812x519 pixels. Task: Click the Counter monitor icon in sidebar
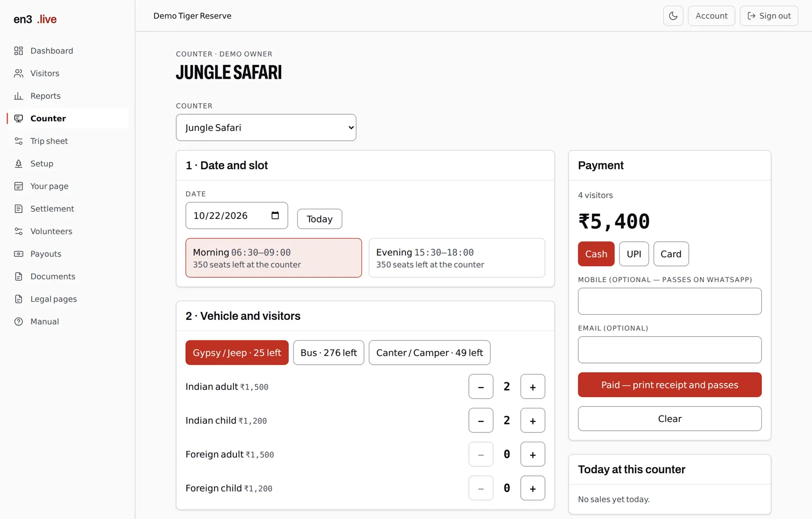pos(19,118)
